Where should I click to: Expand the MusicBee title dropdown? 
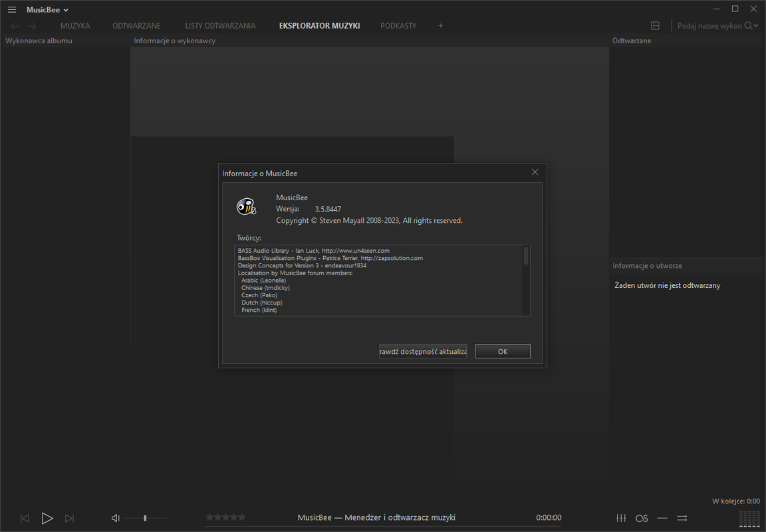click(66, 10)
